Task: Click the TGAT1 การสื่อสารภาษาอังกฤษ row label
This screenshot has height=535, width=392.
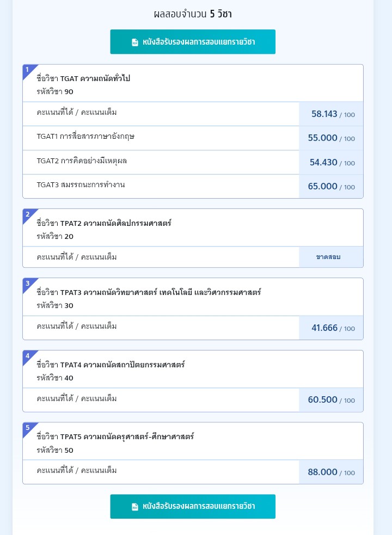Action: (85, 136)
